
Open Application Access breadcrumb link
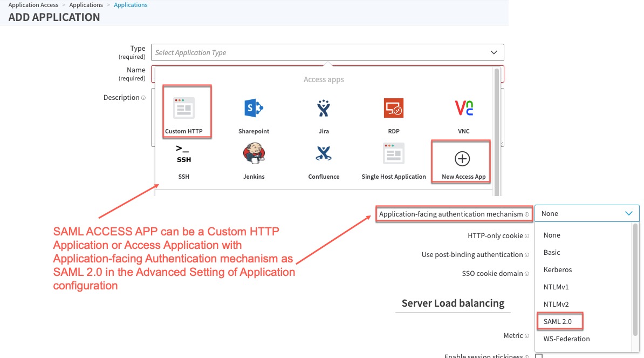pyautogui.click(x=33, y=5)
